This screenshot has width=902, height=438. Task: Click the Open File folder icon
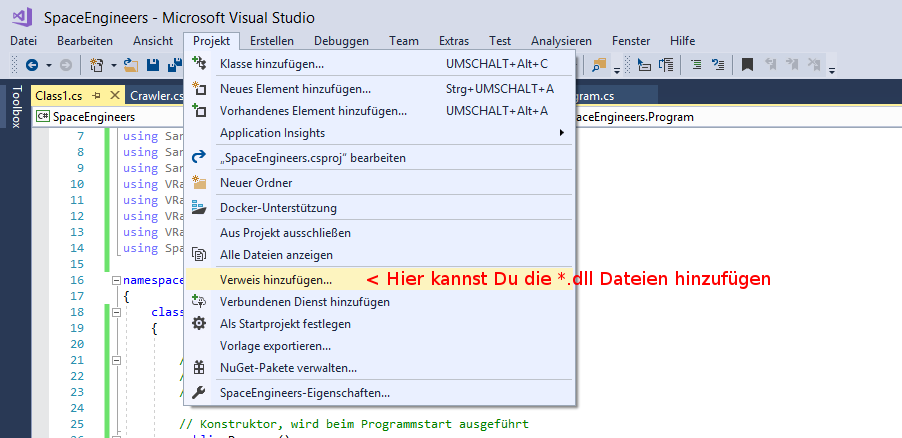click(131, 65)
